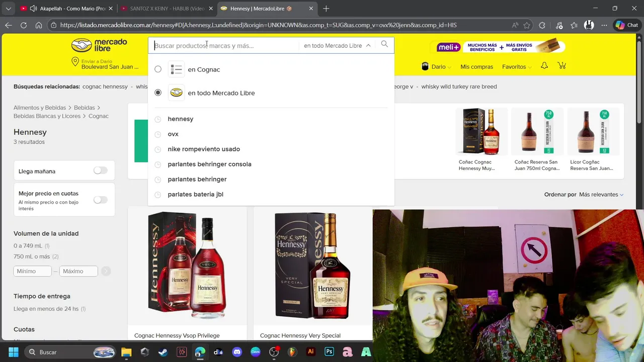Image resolution: width=644 pixels, height=362 pixels.
Task: Expand the Dario account menu
Action: click(x=436, y=66)
